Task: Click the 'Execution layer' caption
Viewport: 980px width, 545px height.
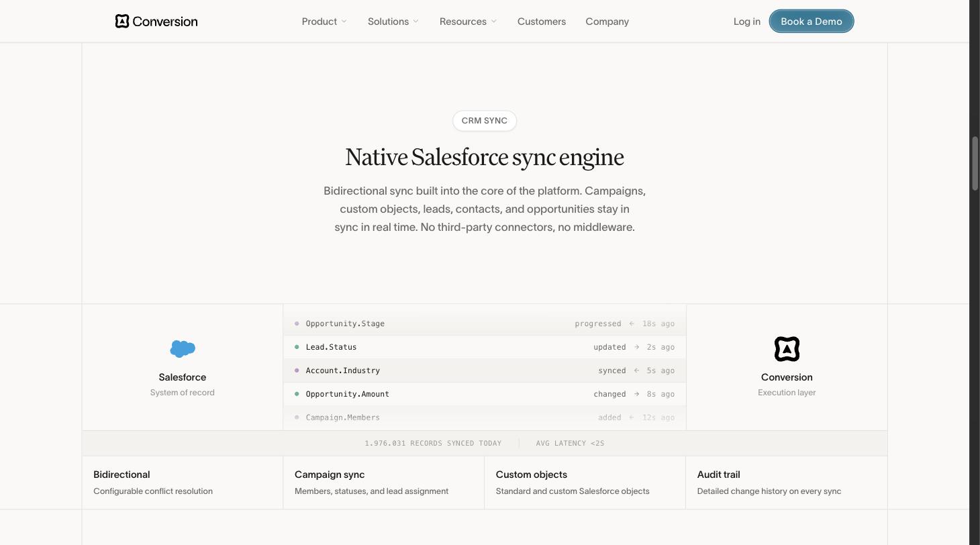Action: 787,393
